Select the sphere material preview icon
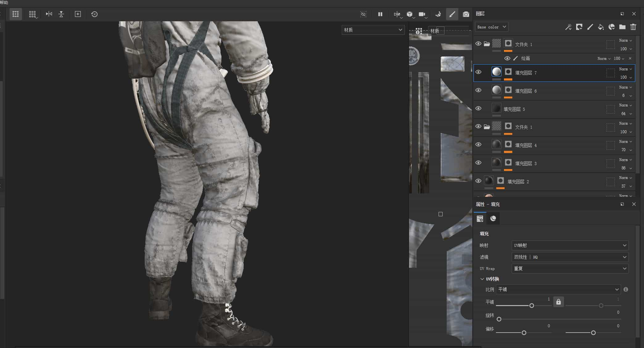 pos(493,218)
